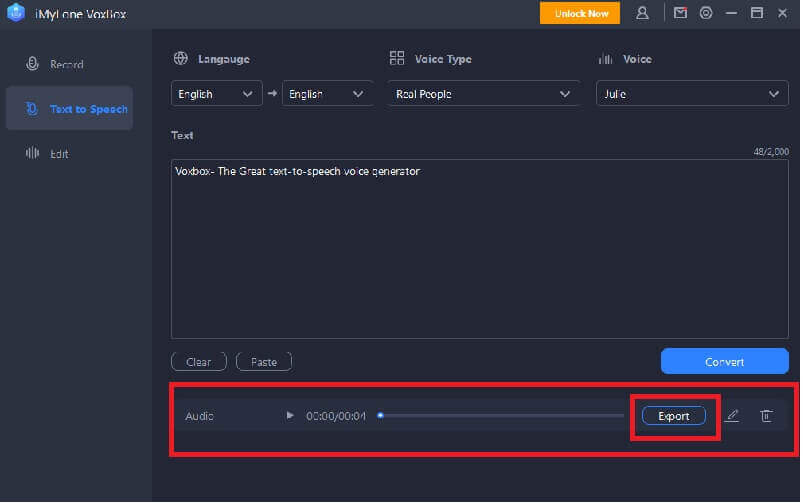
Task: Click the 48/2,000 character counter
Action: click(x=771, y=152)
